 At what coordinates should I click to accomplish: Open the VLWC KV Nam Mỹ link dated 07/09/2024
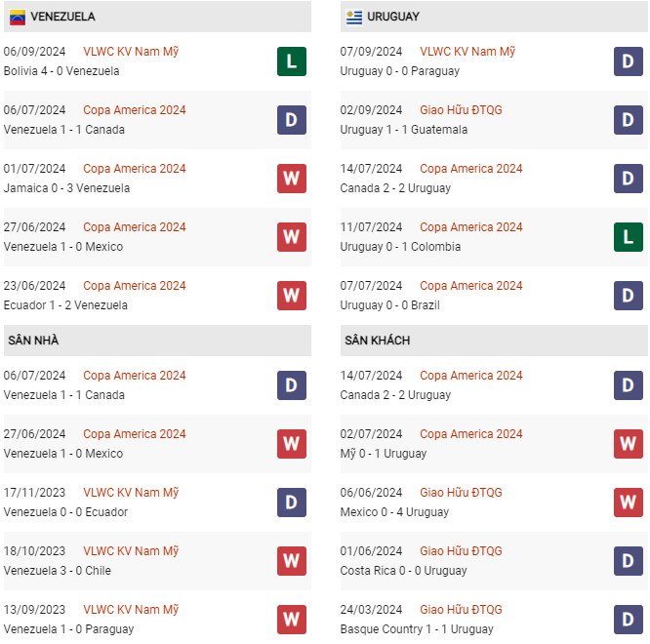tap(467, 52)
